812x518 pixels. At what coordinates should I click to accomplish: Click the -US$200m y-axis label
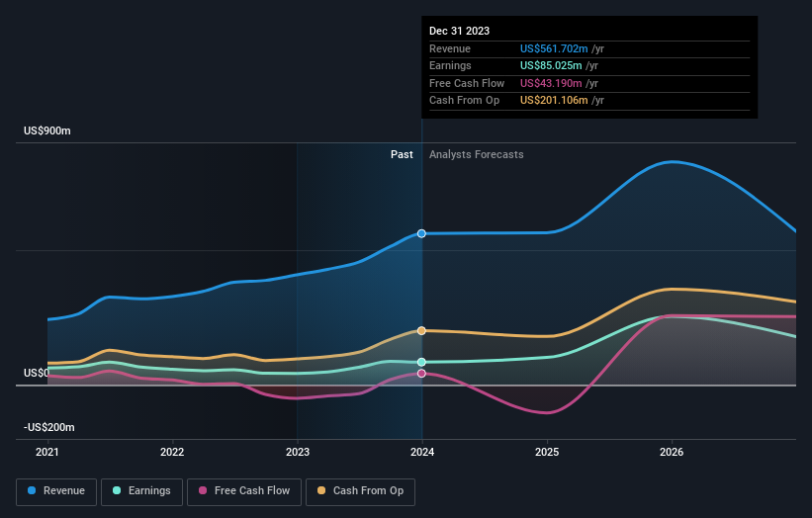click(49, 427)
